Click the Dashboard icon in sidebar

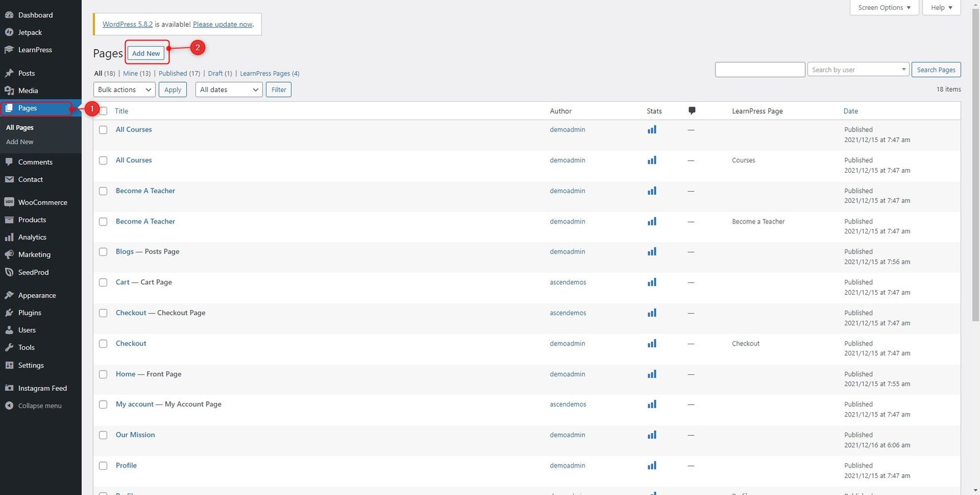pyautogui.click(x=9, y=15)
